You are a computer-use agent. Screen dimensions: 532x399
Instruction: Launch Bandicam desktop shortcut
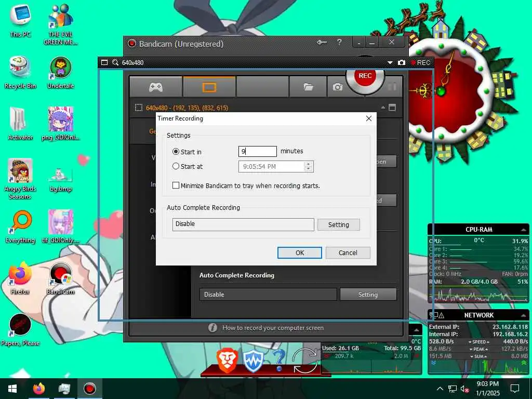pyautogui.click(x=61, y=278)
